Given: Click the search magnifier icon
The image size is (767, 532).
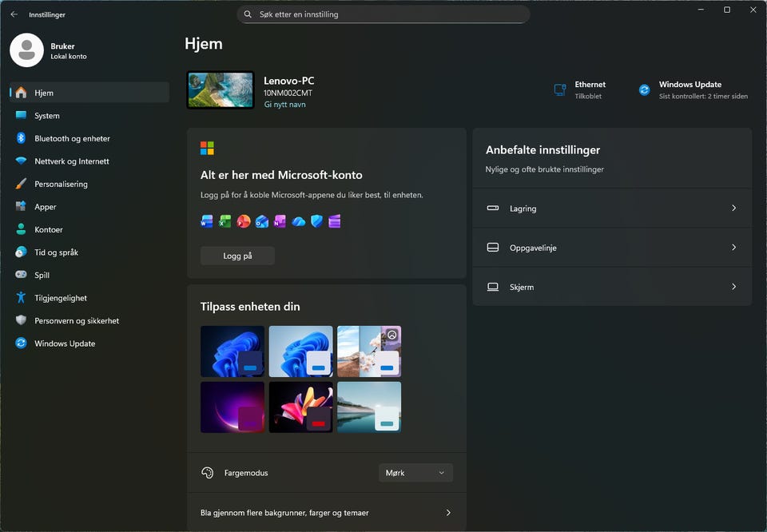Looking at the screenshot, I should point(248,14).
